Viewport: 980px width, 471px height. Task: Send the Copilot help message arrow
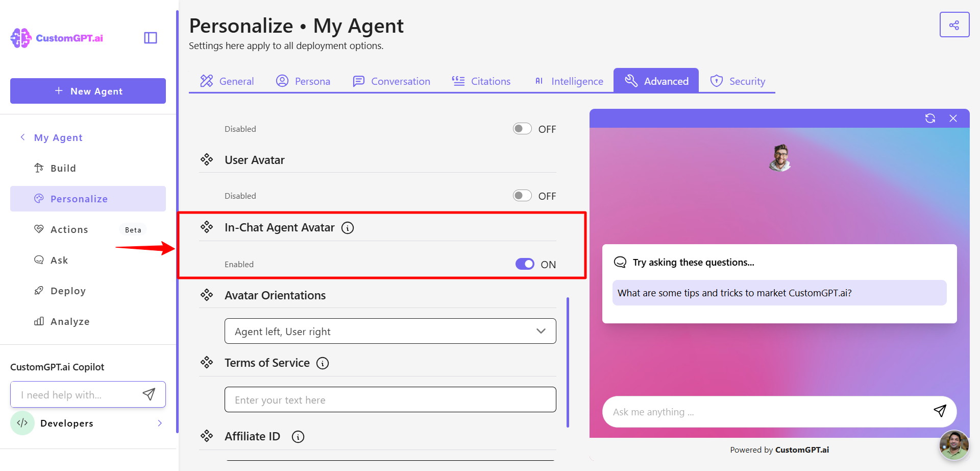(x=149, y=394)
